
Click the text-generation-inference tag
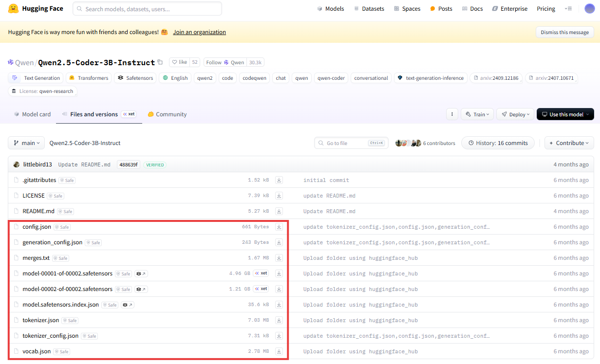(x=431, y=78)
